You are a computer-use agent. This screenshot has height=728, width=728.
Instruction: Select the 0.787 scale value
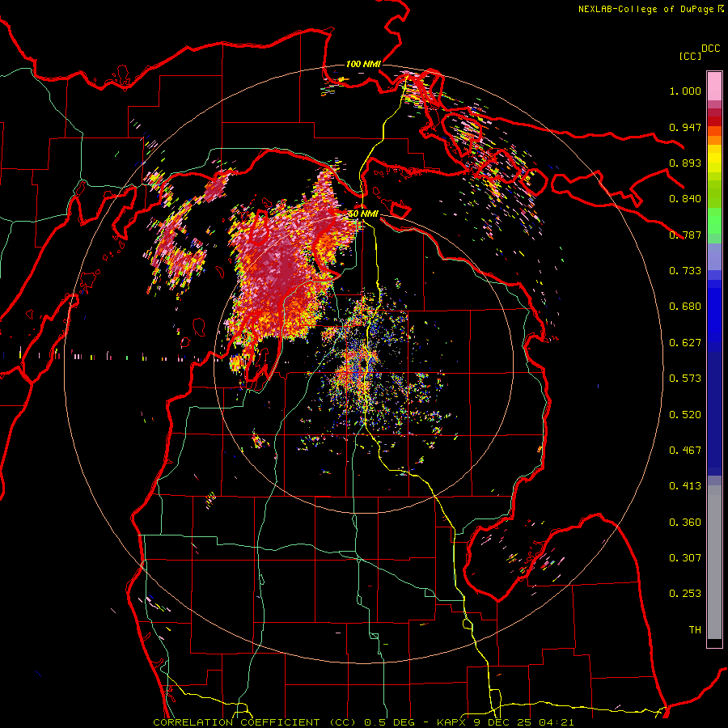click(685, 235)
